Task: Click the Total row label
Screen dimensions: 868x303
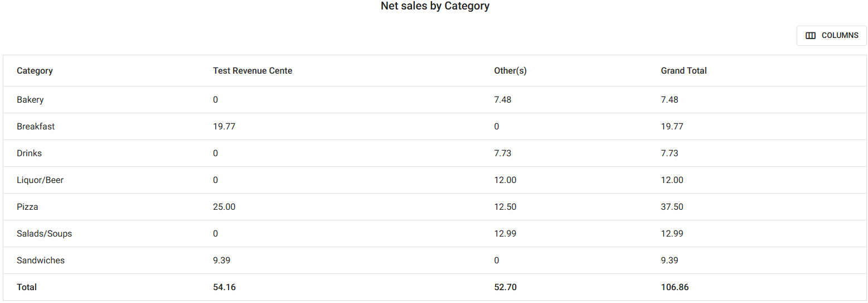Action: (x=27, y=287)
